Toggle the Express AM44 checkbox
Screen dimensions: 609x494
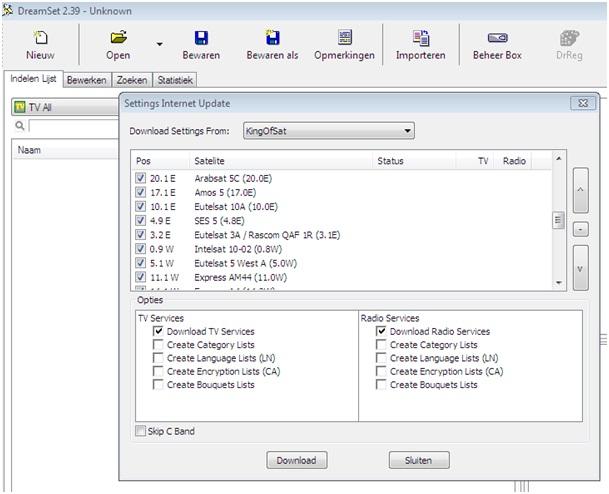[140, 277]
